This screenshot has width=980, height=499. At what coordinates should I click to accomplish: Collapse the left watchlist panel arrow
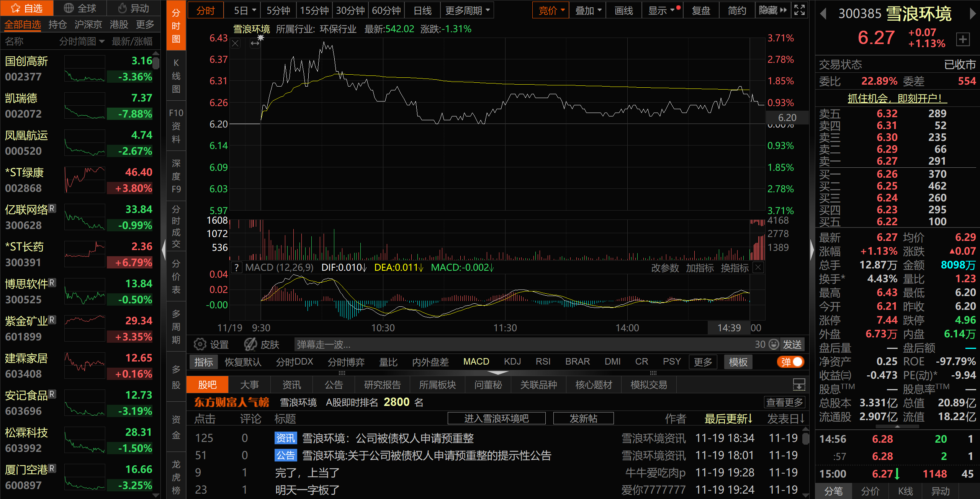pyautogui.click(x=164, y=250)
